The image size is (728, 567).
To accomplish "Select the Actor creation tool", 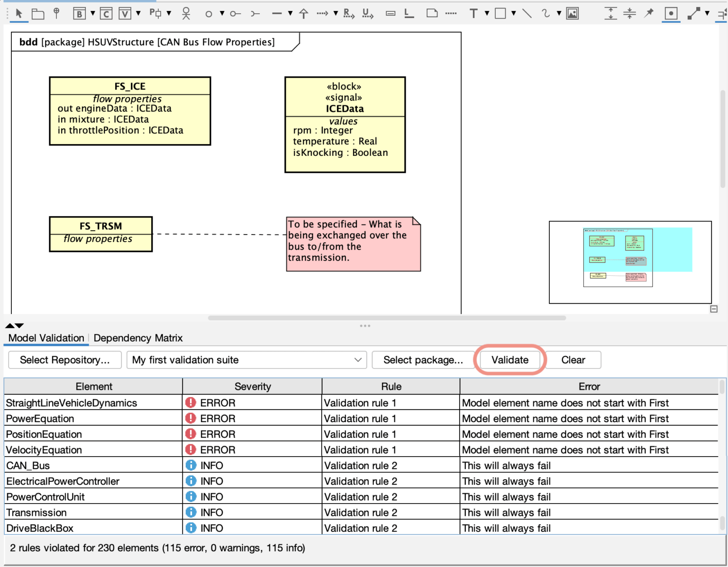I will 185,13.
